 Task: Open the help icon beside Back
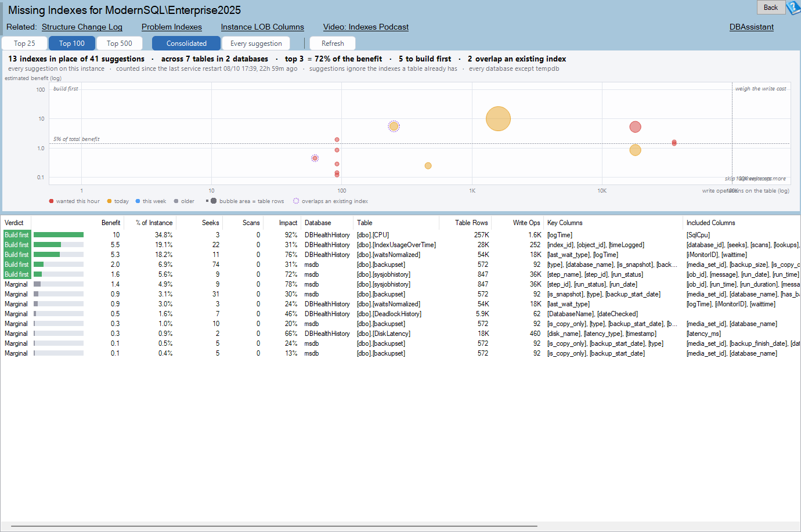coord(793,8)
